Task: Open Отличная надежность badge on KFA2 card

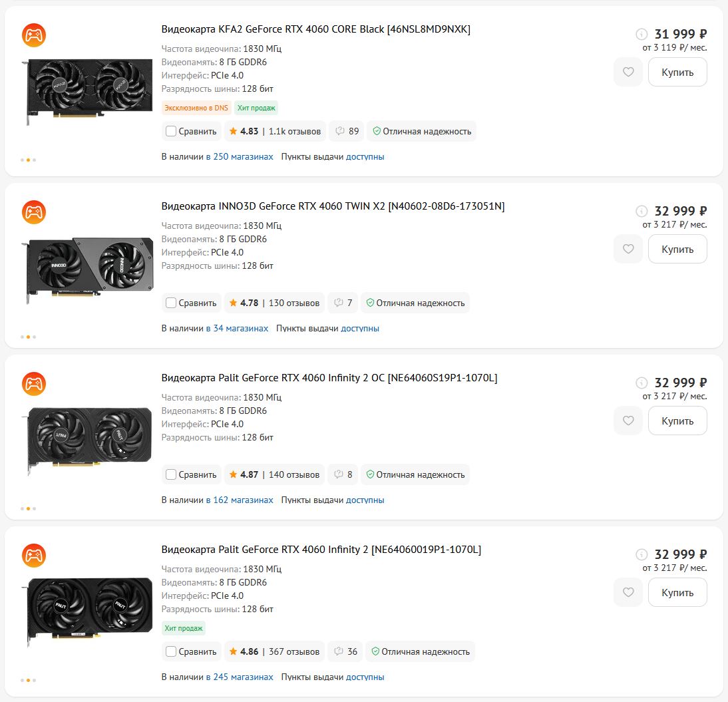Action: click(422, 131)
